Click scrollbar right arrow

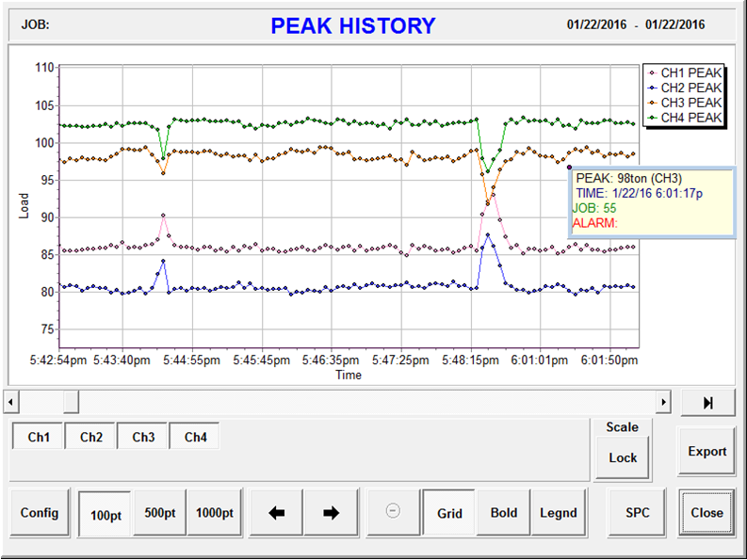pos(663,402)
